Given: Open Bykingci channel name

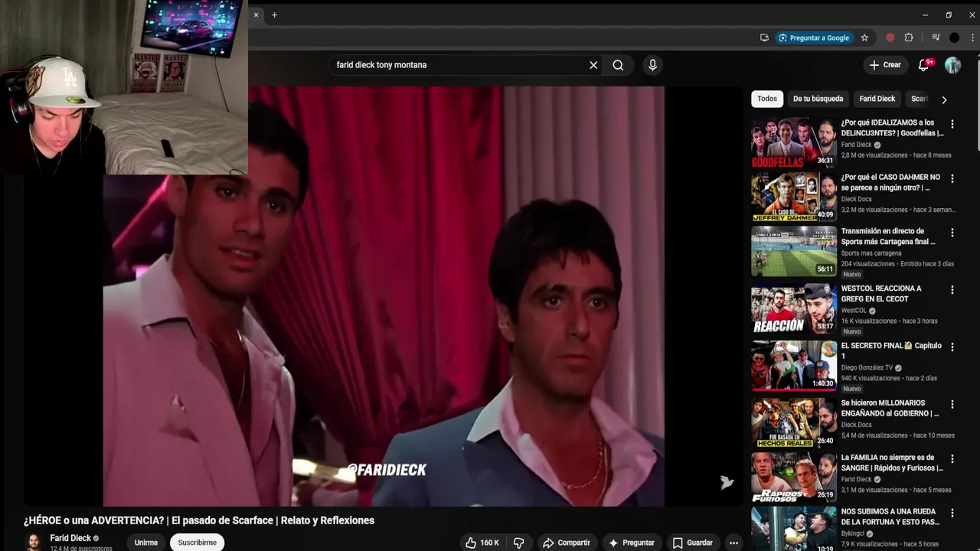Looking at the screenshot, I should pyautogui.click(x=854, y=533).
